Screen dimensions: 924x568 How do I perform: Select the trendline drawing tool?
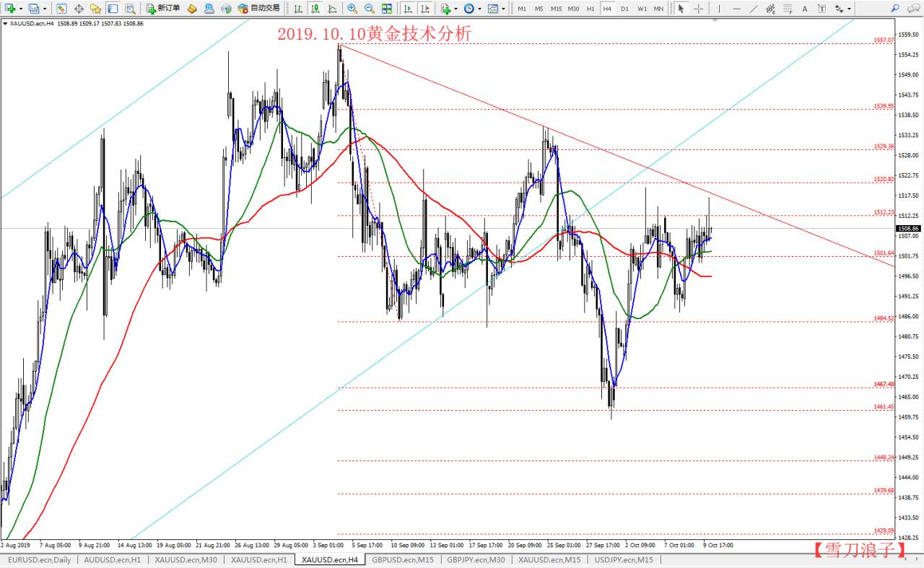754,9
